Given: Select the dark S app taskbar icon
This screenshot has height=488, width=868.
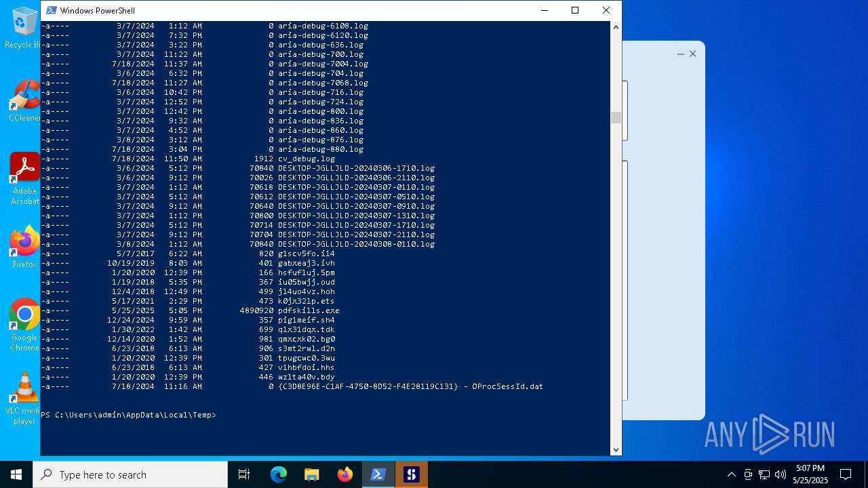Looking at the screenshot, I should click(412, 474).
